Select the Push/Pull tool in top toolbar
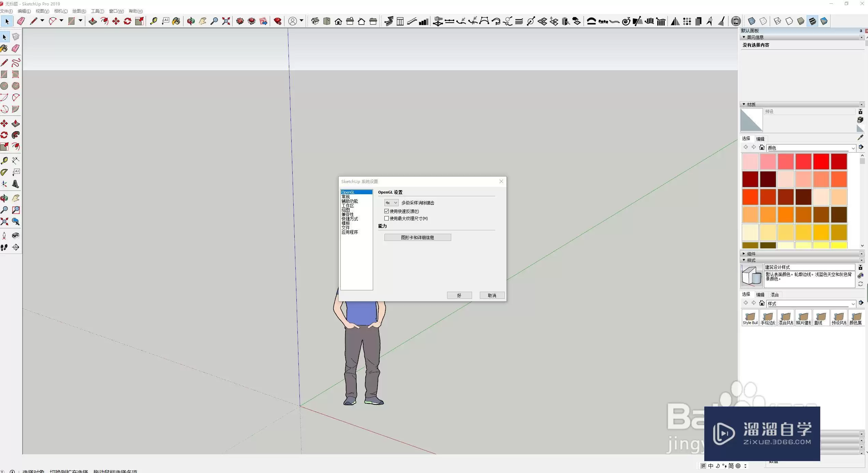 [x=92, y=21]
